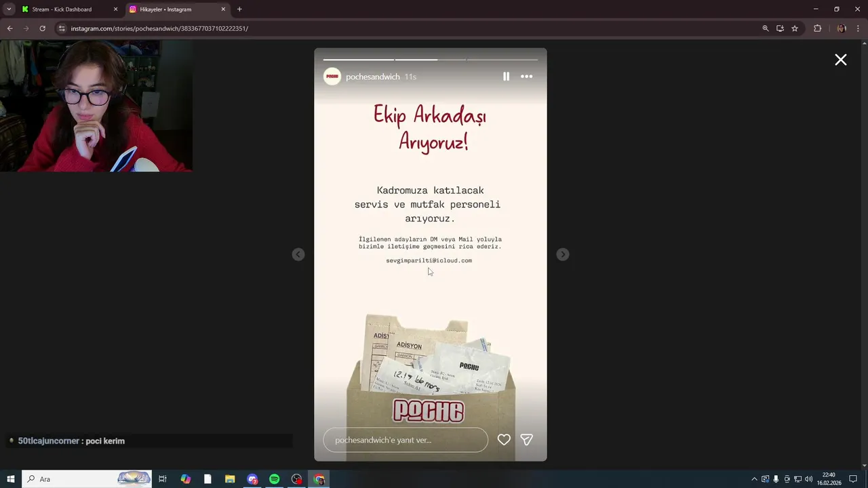Click the reply field "pochesandwich'e yanıt ver..."
This screenshot has height=488, width=868.
pyautogui.click(x=406, y=440)
